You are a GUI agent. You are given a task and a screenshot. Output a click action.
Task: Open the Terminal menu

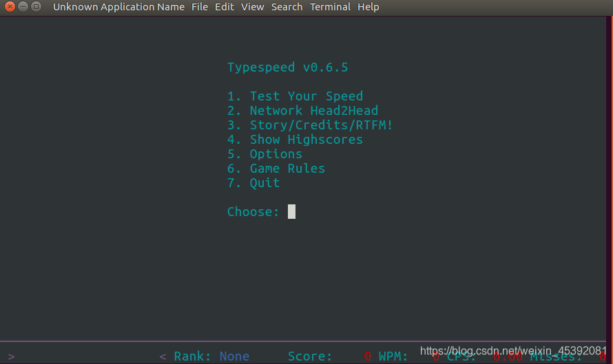pos(330,7)
